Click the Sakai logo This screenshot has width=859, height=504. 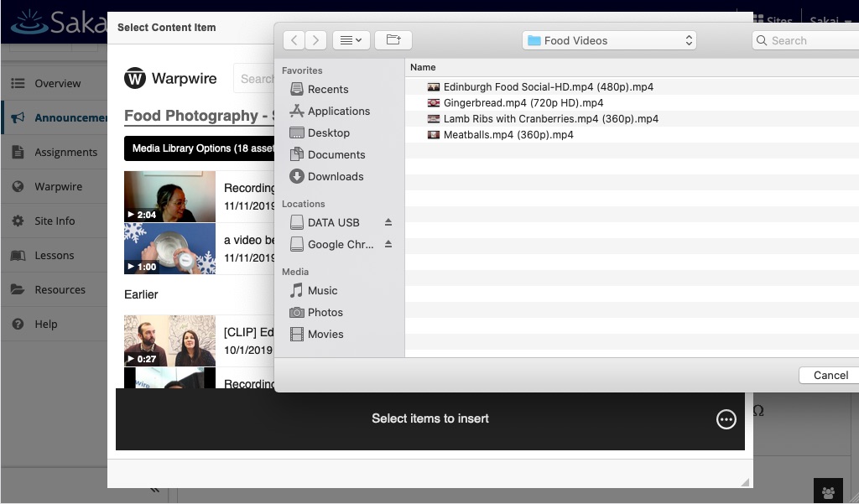(x=58, y=23)
